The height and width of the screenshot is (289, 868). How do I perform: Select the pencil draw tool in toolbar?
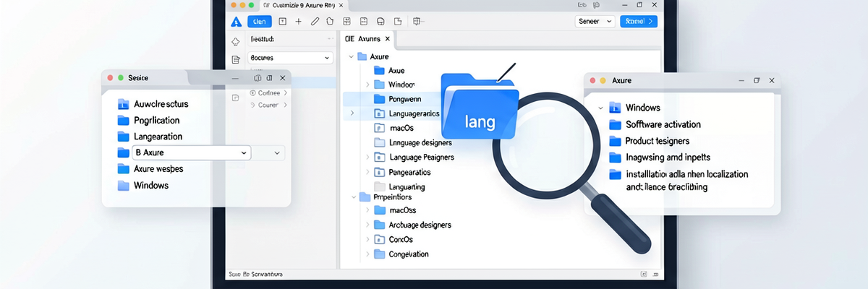(x=315, y=22)
